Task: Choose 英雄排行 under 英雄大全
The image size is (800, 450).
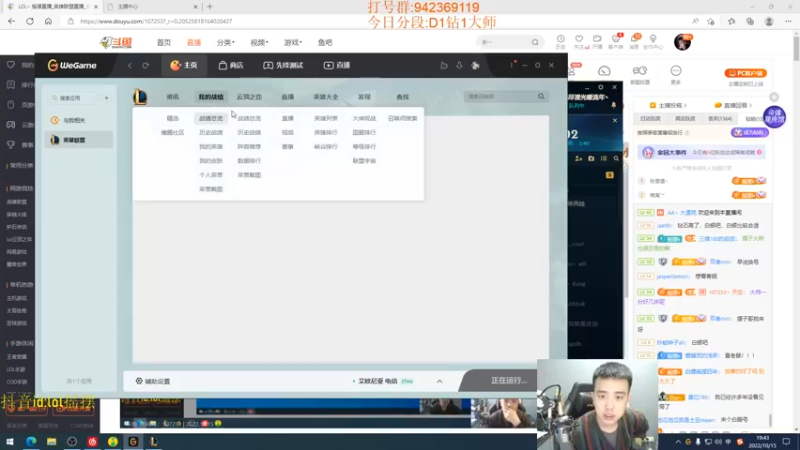Action: tap(326, 132)
